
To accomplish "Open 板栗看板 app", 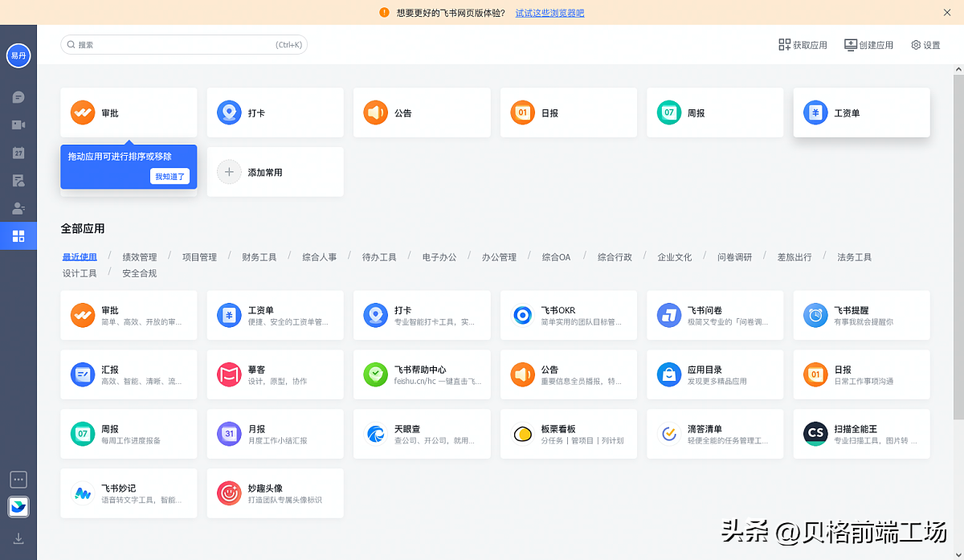I will tap(569, 434).
